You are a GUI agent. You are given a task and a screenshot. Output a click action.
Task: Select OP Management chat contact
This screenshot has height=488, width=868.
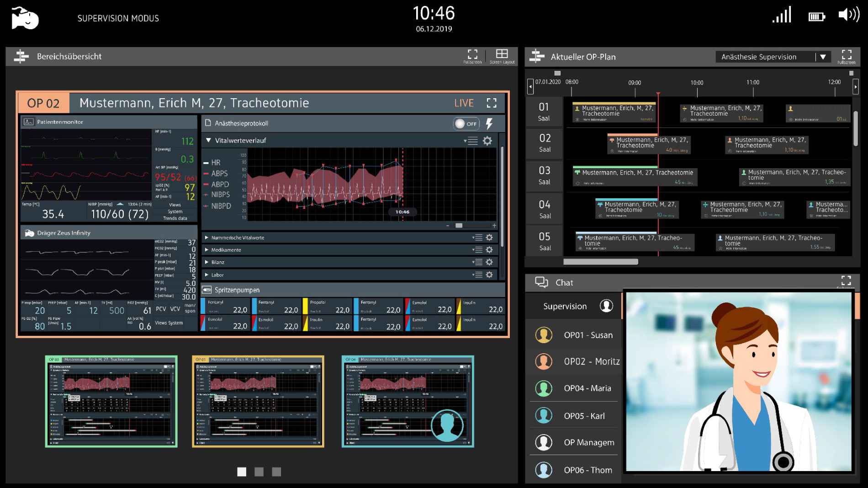tap(574, 442)
